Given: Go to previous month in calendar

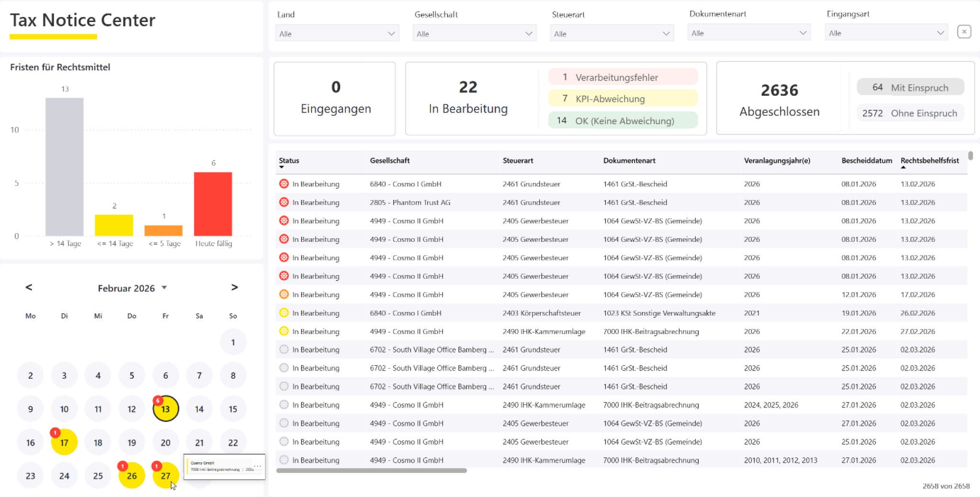Looking at the screenshot, I should pyautogui.click(x=29, y=287).
